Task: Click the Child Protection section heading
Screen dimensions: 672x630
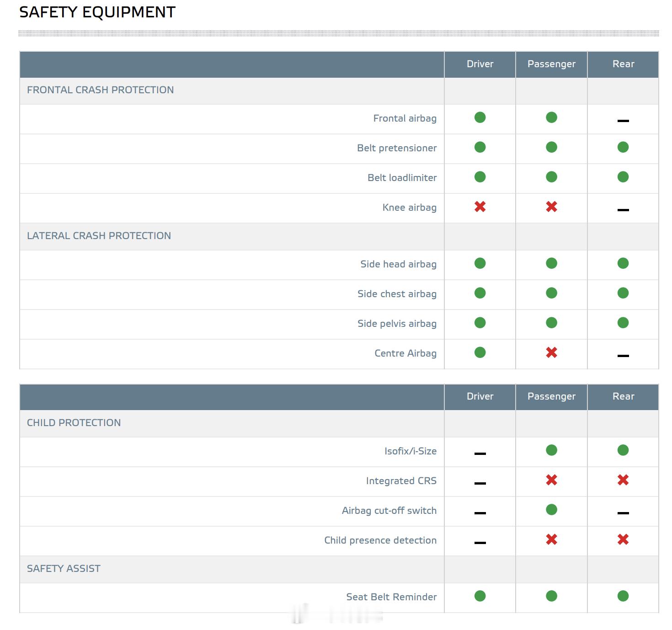Action: (x=74, y=423)
